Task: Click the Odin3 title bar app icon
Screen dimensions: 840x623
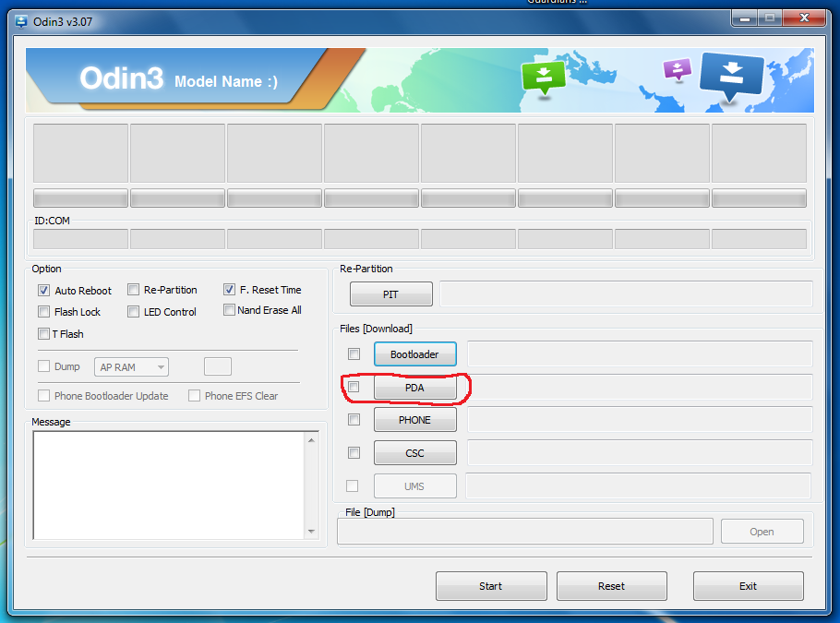Action: click(x=21, y=22)
